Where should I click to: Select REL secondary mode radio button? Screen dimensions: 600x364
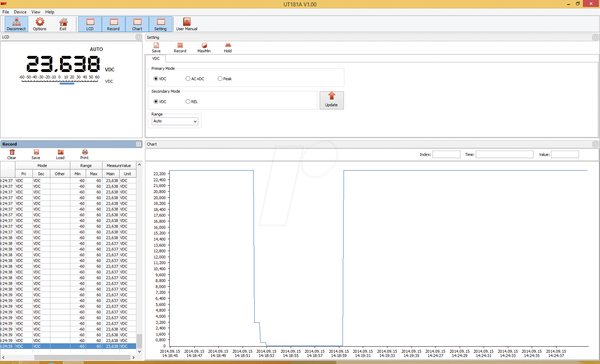188,101
